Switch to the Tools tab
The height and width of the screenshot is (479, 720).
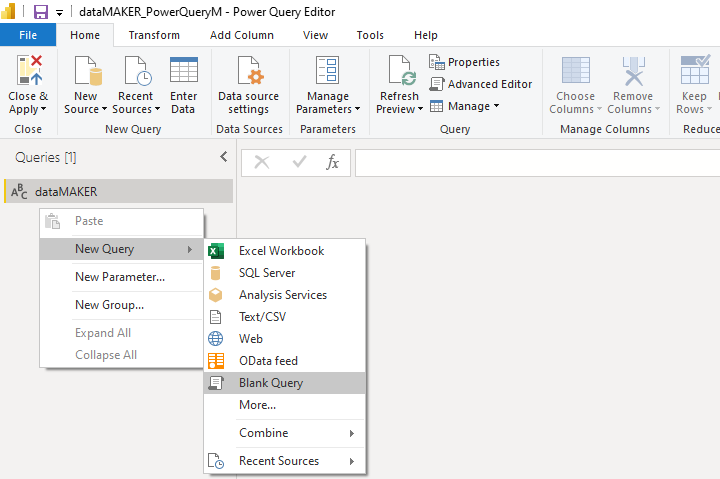(x=370, y=35)
